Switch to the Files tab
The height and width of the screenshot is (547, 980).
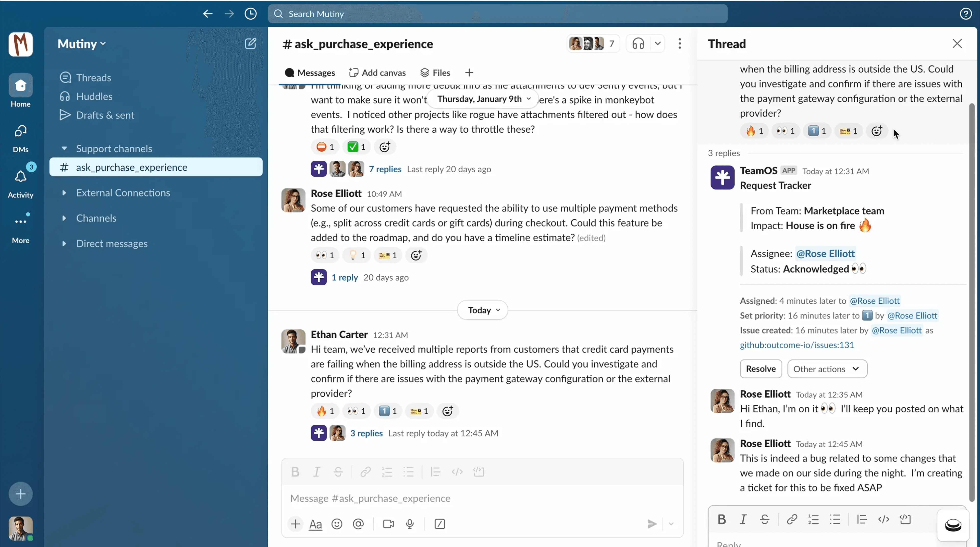tap(435, 73)
